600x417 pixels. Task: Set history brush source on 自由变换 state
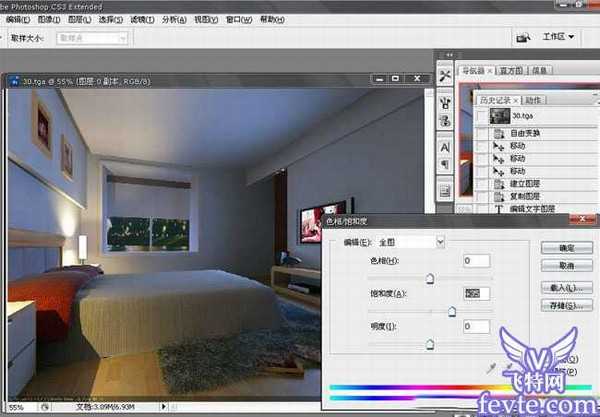(x=483, y=133)
